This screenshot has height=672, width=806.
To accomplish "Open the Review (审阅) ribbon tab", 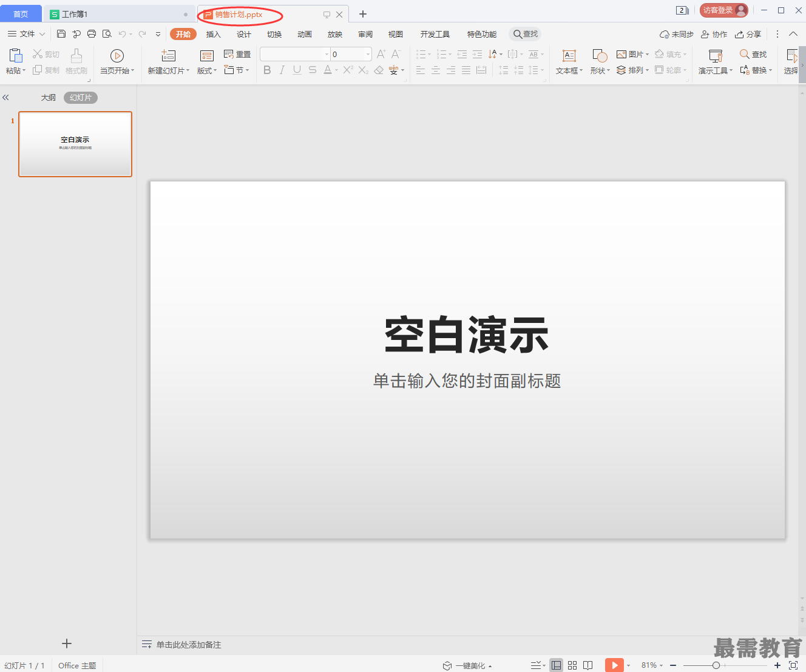I will point(365,34).
